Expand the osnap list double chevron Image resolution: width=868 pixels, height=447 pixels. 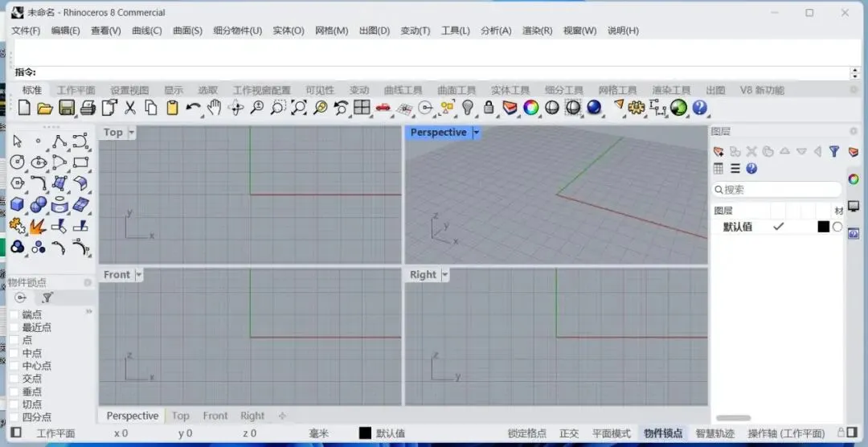(x=89, y=312)
